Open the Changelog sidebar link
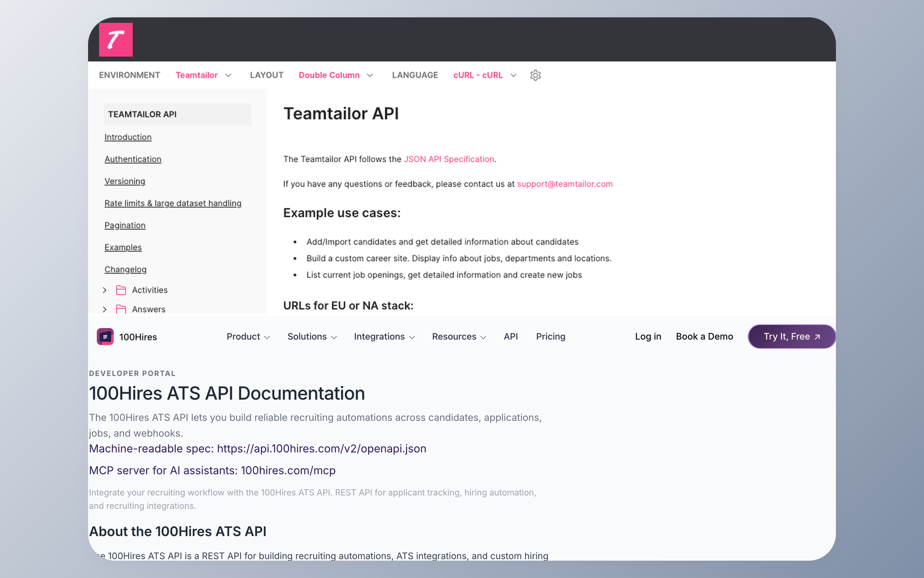Screen dimensions: 924x578 pyautogui.click(x=125, y=270)
